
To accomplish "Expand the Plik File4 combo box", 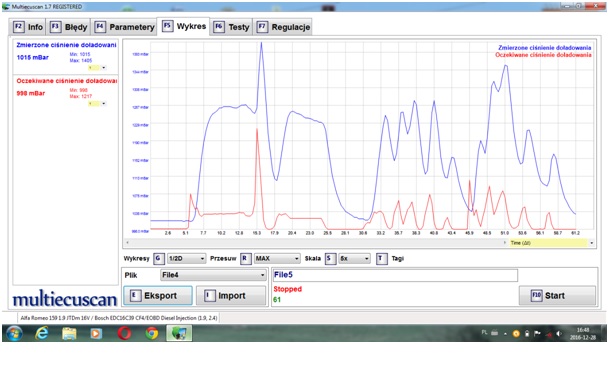I will click(213, 275).
